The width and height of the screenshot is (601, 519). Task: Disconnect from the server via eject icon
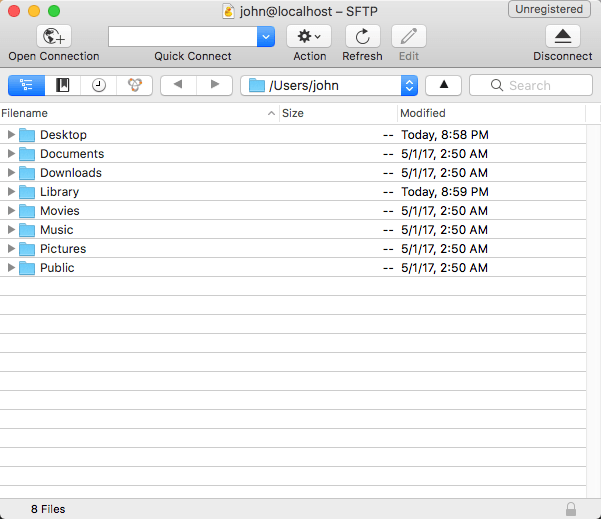pyautogui.click(x=562, y=36)
